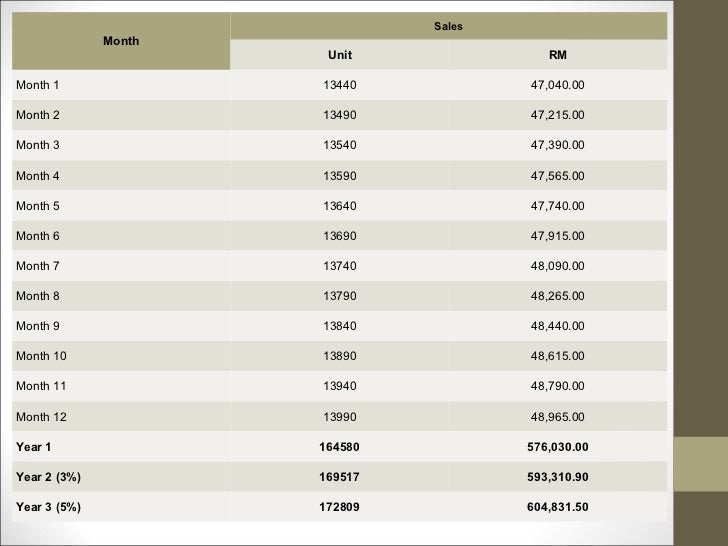
Task: Select the 48,790.00 RM cell
Action: click(x=557, y=386)
